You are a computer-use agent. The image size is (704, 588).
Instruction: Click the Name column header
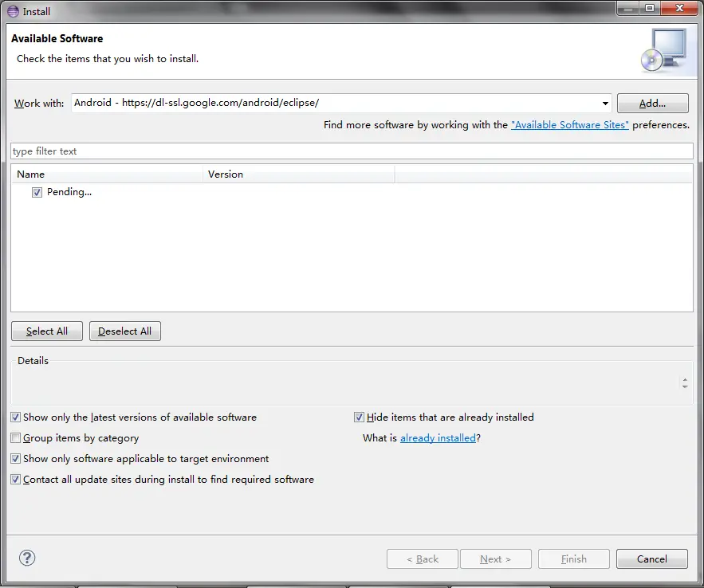(x=107, y=174)
